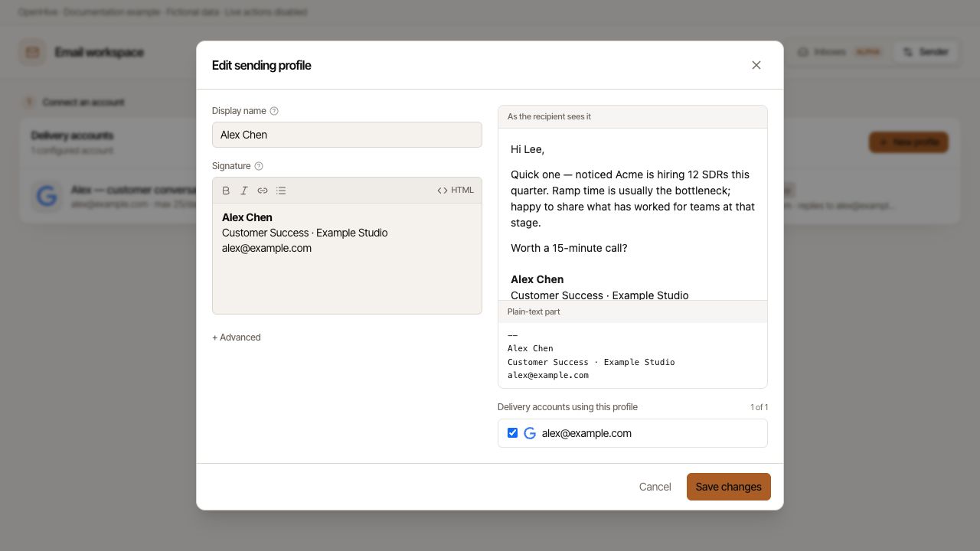The width and height of the screenshot is (980, 551).
Task: Save changes to sending profile
Action: [x=729, y=487]
